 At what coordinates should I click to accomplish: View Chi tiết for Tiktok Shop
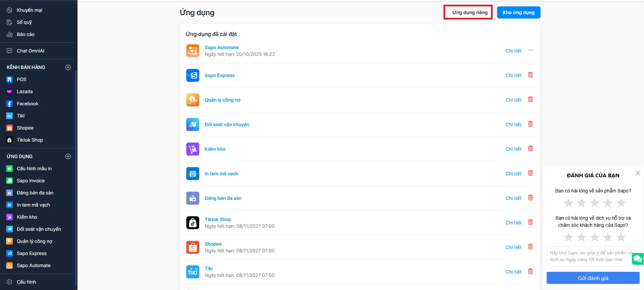[x=513, y=223]
